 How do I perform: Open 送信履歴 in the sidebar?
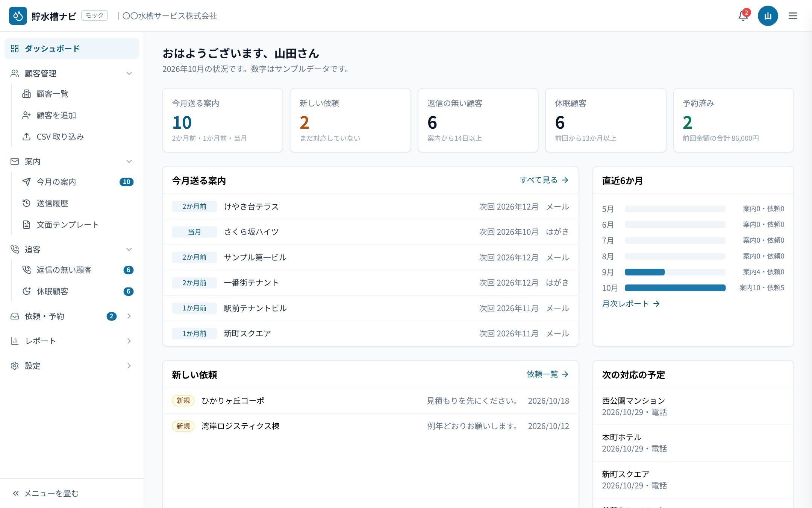pyautogui.click(x=78, y=203)
